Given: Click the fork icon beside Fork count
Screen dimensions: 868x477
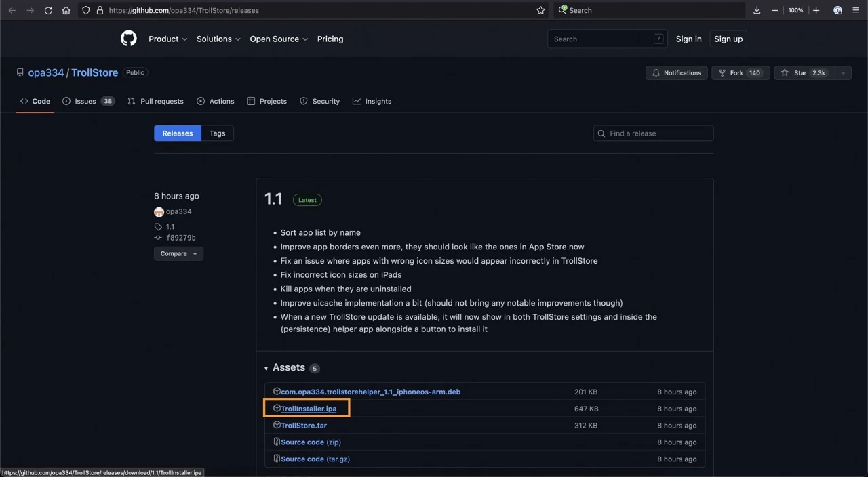Looking at the screenshot, I should pos(722,72).
